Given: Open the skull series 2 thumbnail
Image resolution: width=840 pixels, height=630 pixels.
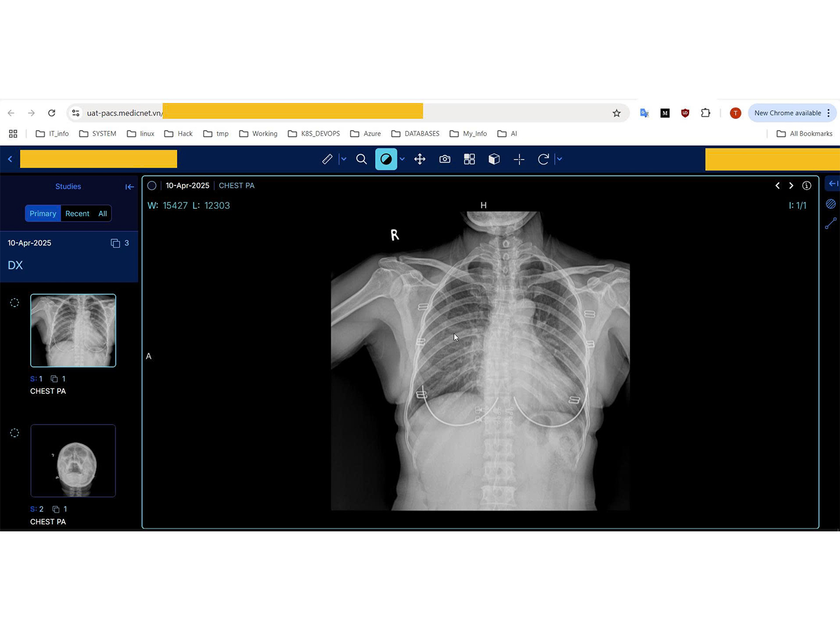Looking at the screenshot, I should pos(73,461).
